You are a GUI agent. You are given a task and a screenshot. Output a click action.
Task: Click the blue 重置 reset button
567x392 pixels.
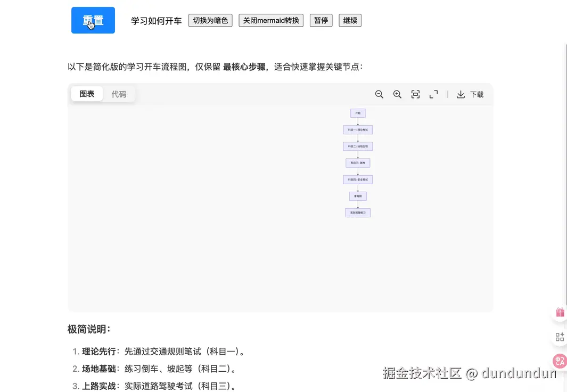tap(93, 20)
